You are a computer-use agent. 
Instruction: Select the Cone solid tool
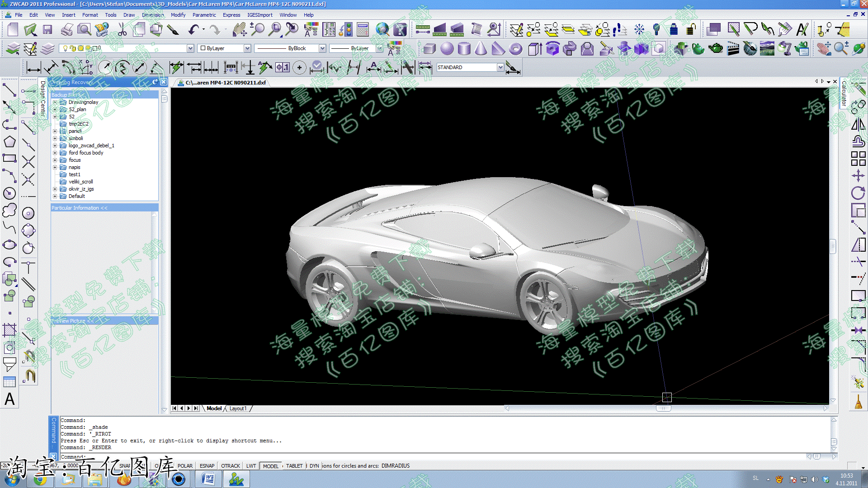(x=481, y=48)
